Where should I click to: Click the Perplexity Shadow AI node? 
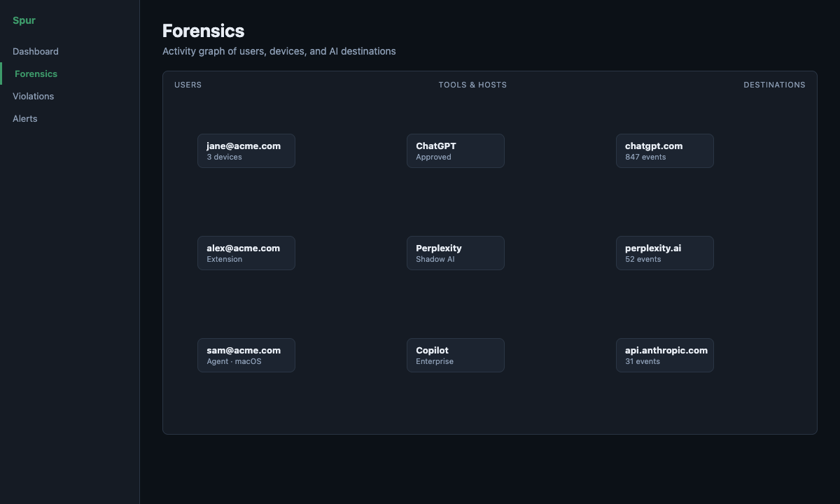[456, 253]
